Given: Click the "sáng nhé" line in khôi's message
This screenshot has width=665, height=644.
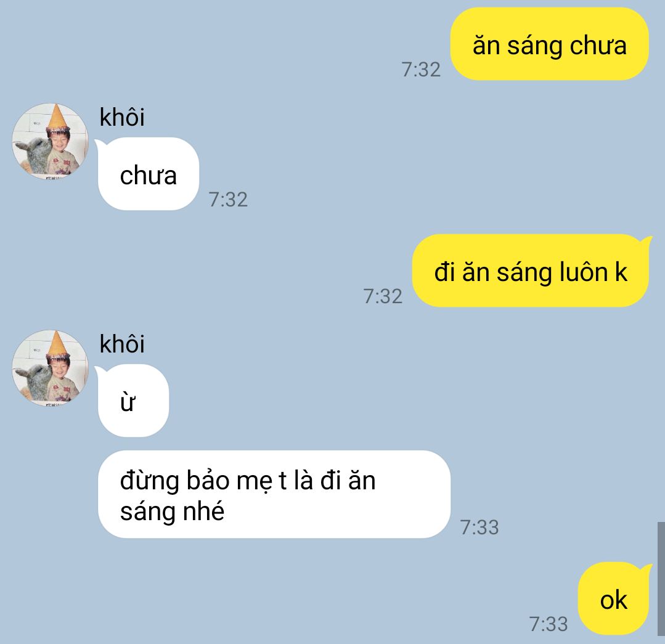Looking at the screenshot, I should [172, 512].
